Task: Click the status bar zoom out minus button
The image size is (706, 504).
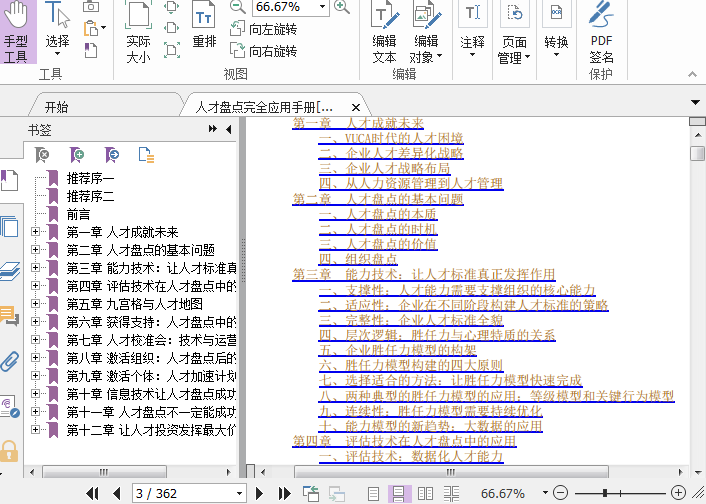Action: point(561,493)
